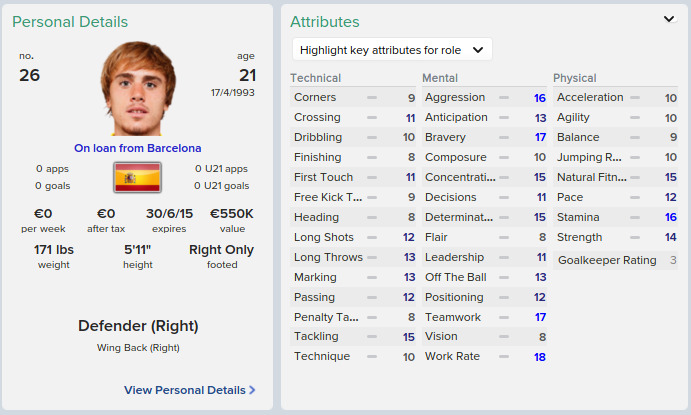This screenshot has width=691, height=415.
Task: Select the Physical column header
Action: (x=575, y=78)
